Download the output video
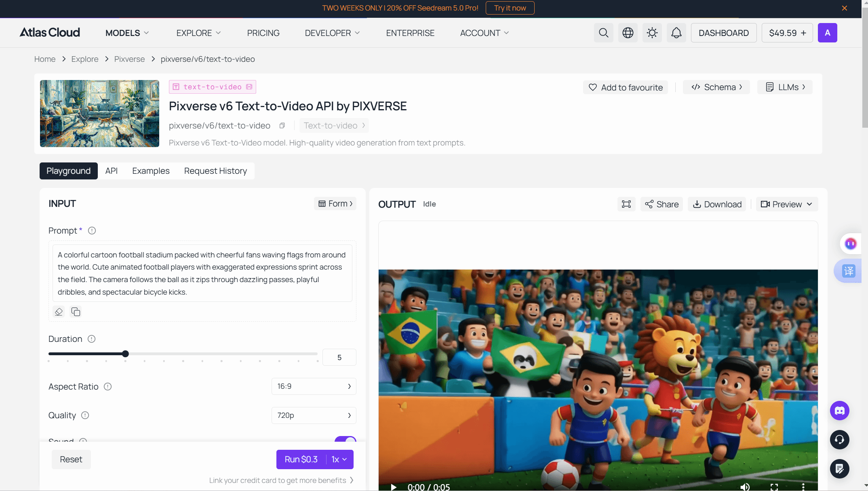 click(x=717, y=204)
